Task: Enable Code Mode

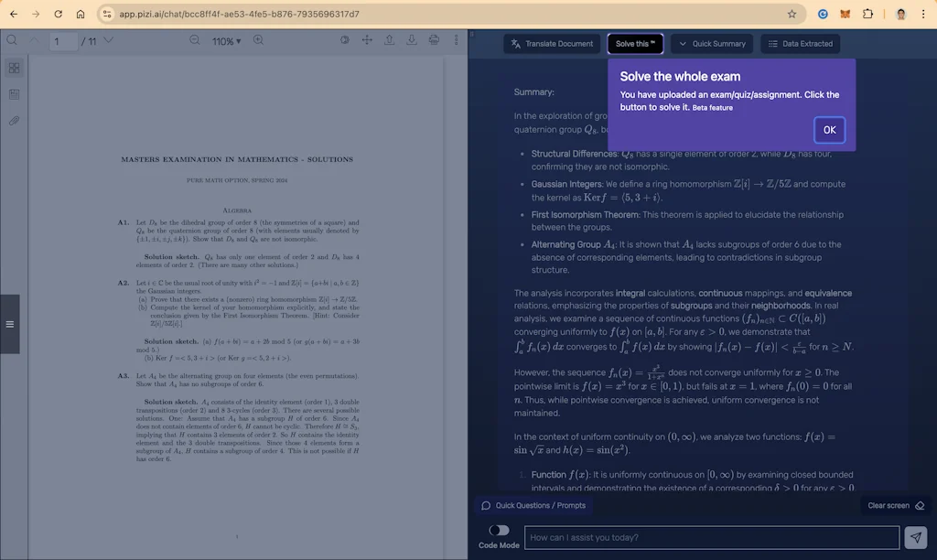Action: pyautogui.click(x=498, y=530)
